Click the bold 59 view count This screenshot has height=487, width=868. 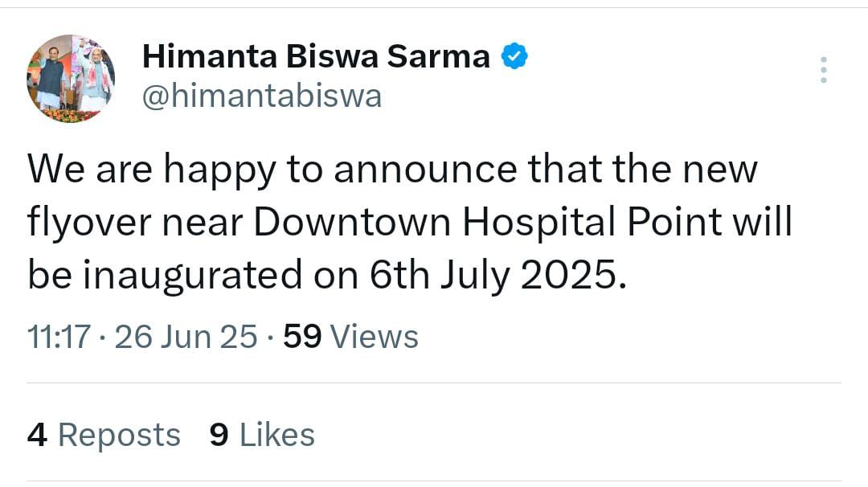[302, 337]
